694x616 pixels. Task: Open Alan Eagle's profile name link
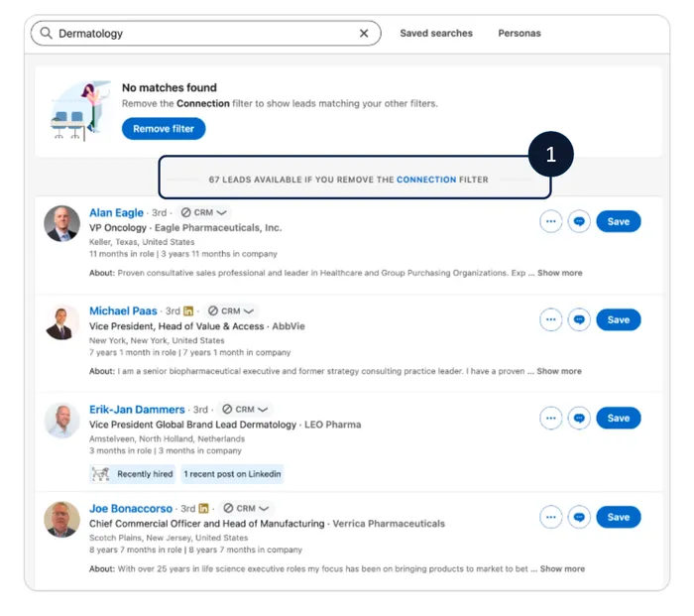coord(116,212)
